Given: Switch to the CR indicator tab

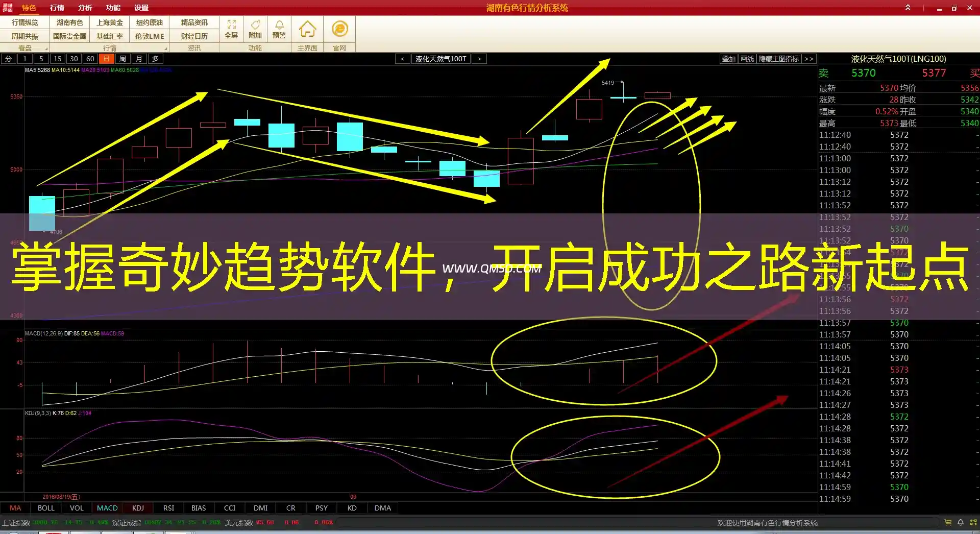Looking at the screenshot, I should (x=290, y=508).
